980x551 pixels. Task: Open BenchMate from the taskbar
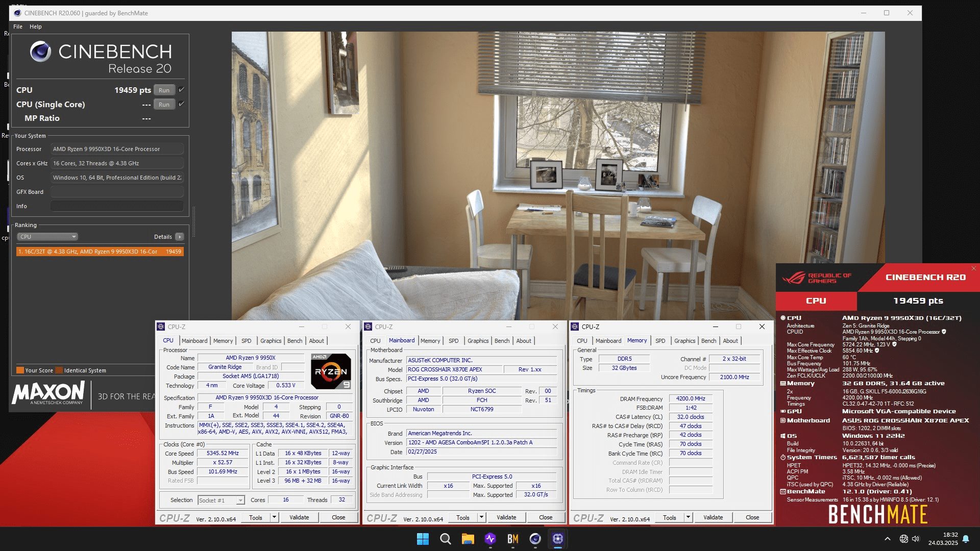click(512, 539)
